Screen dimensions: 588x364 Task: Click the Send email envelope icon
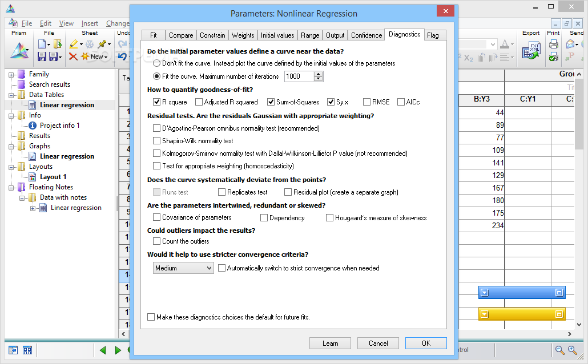(x=570, y=45)
